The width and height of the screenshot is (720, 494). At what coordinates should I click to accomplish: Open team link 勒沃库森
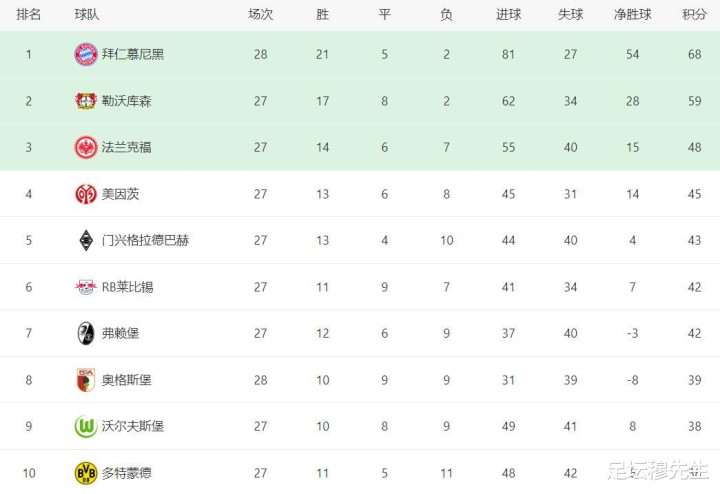pos(126,101)
